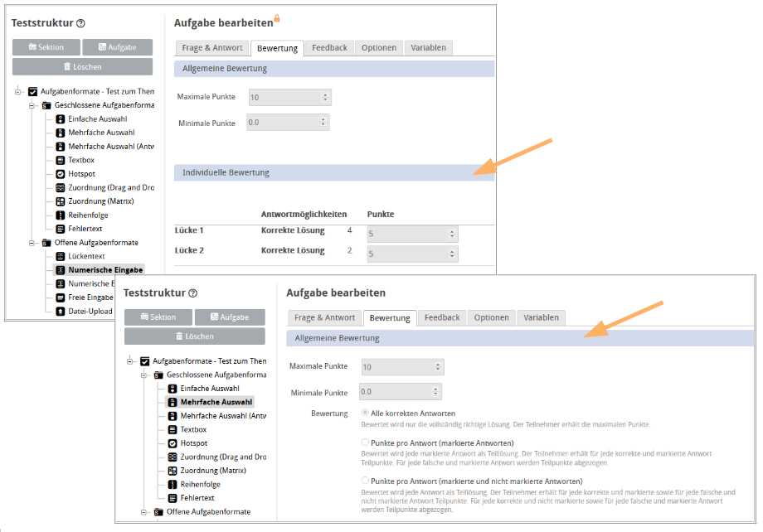Select the Alle korrekten Antworten radio button
The width and height of the screenshot is (763, 532).
click(365, 413)
